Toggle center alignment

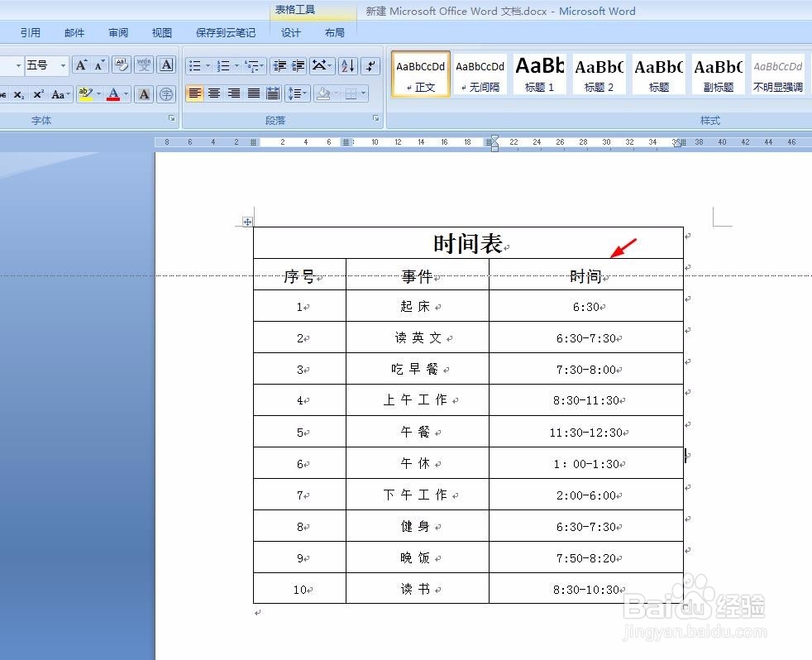click(x=213, y=93)
